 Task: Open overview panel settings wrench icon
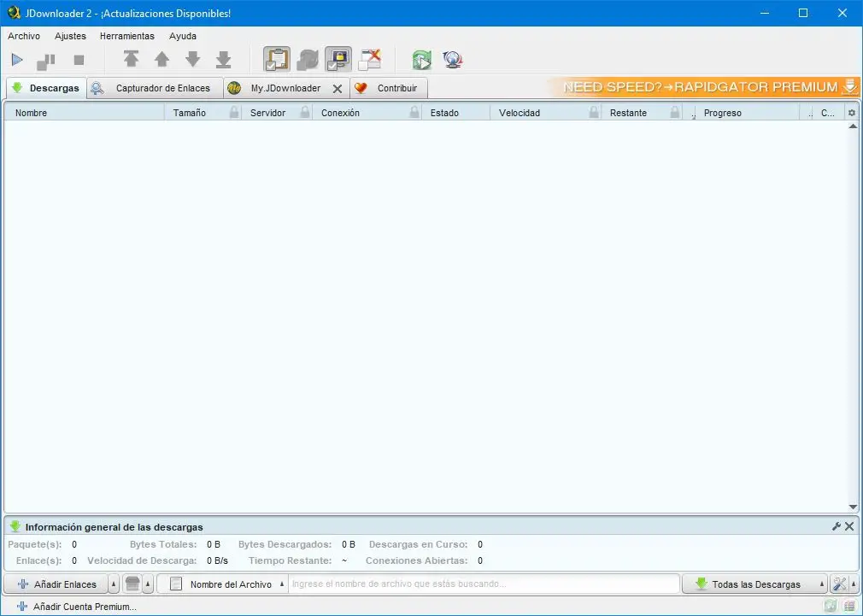tap(837, 526)
